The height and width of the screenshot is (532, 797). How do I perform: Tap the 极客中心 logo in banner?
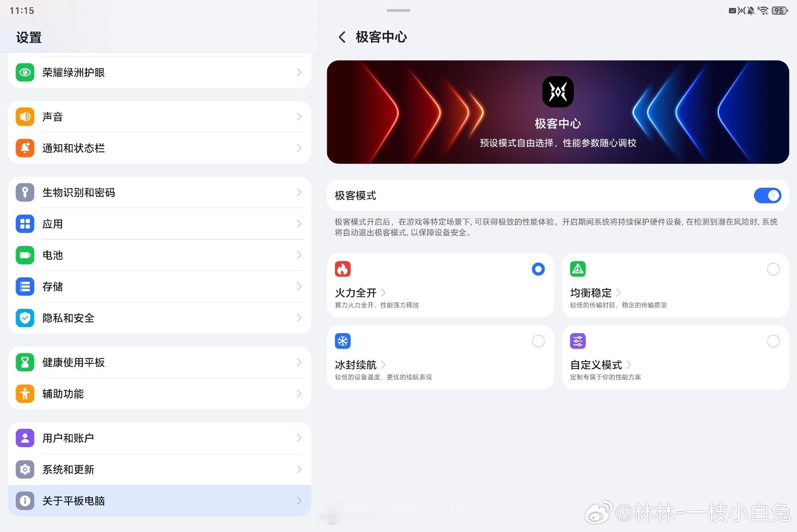558,92
